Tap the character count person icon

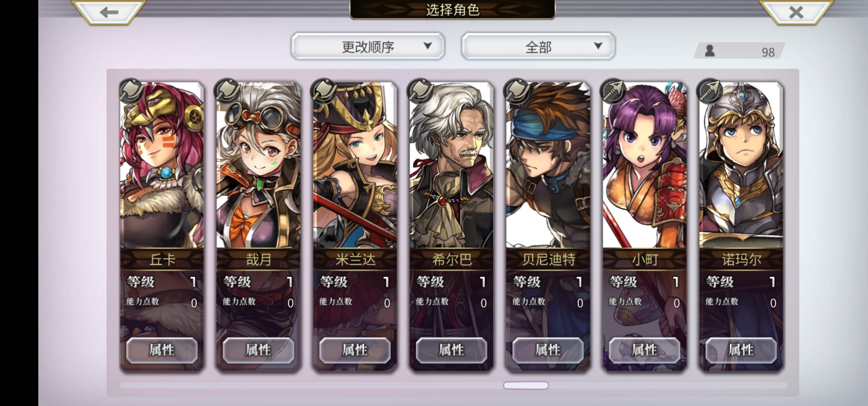(x=709, y=51)
